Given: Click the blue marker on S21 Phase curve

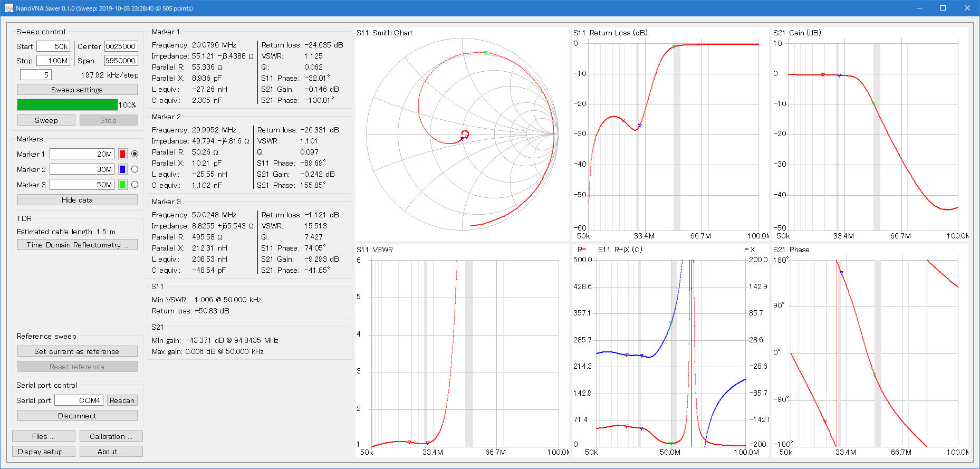Looking at the screenshot, I should (841, 273).
